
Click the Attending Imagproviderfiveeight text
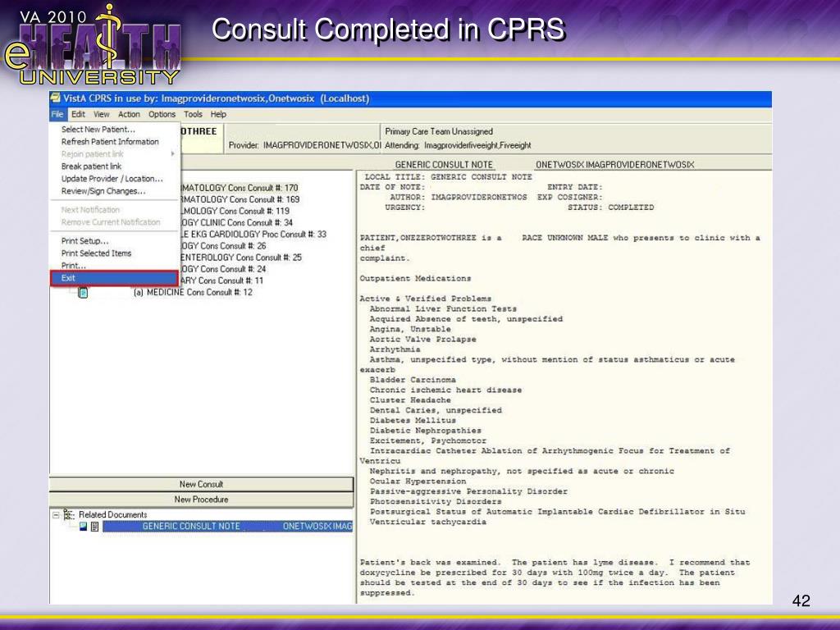458,145
